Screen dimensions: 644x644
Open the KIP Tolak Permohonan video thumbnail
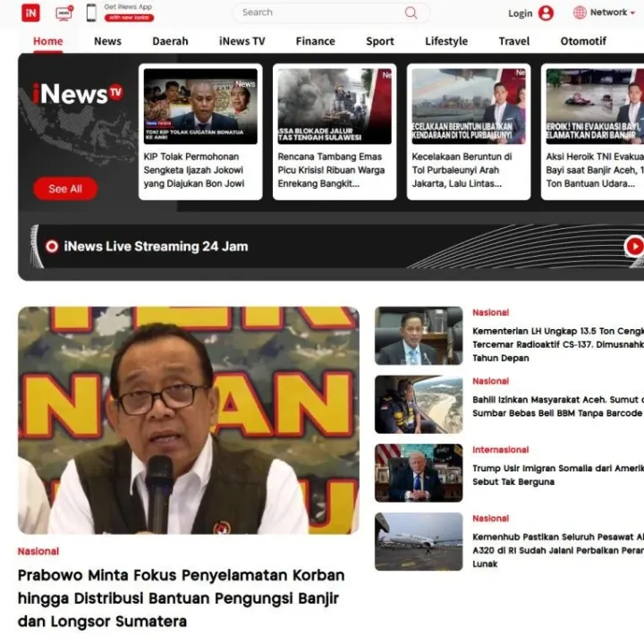(200, 106)
